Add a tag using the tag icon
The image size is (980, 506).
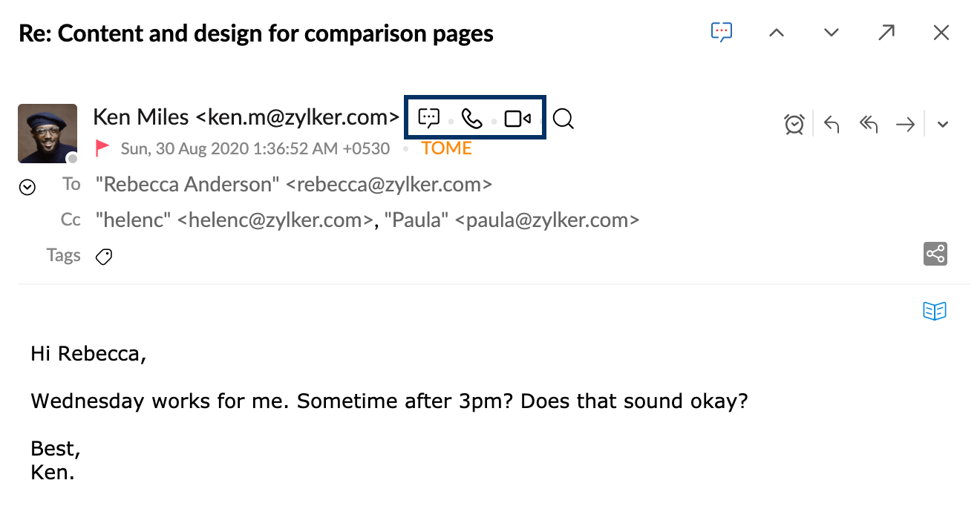(104, 257)
